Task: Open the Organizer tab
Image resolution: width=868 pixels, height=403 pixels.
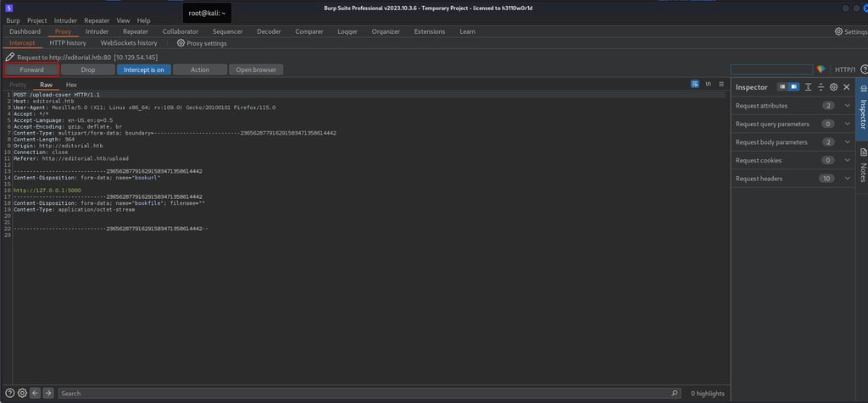Action: (386, 31)
